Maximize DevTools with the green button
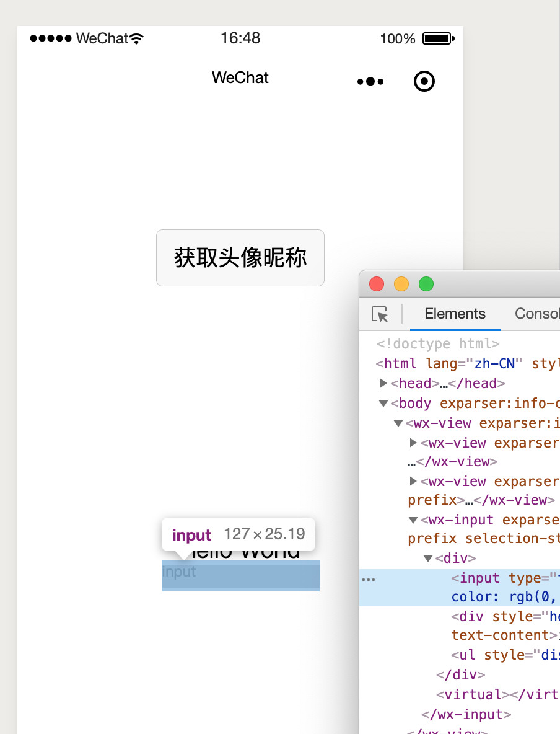 426,284
